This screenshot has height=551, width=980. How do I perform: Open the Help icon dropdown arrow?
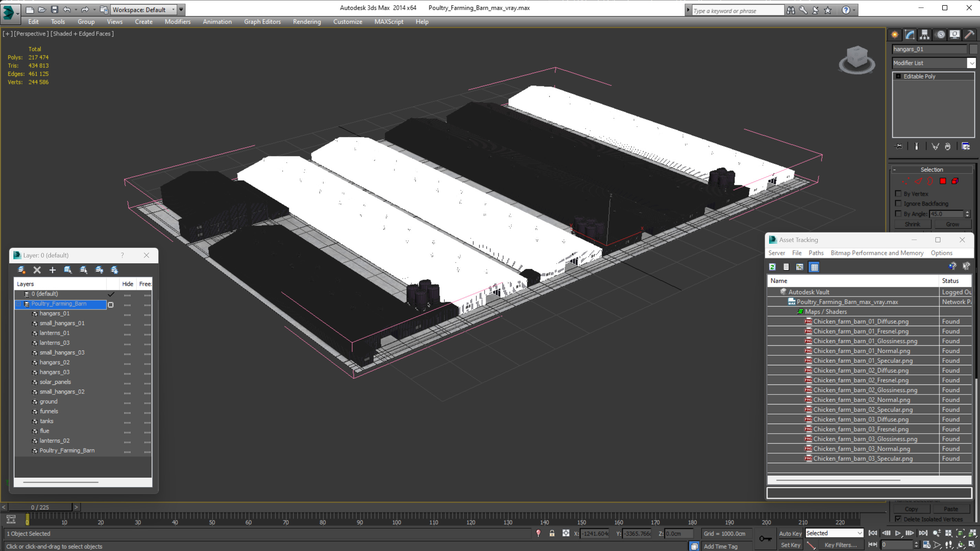pyautogui.click(x=854, y=10)
